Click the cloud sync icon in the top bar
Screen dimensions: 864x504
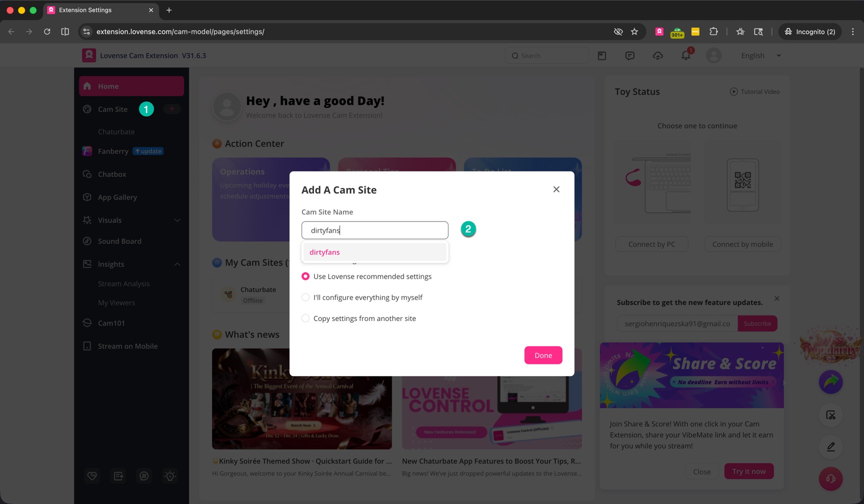coord(657,55)
